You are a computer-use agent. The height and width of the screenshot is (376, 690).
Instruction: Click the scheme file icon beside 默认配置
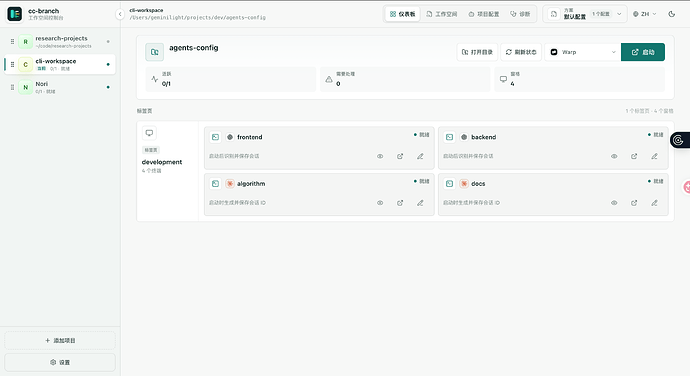554,14
